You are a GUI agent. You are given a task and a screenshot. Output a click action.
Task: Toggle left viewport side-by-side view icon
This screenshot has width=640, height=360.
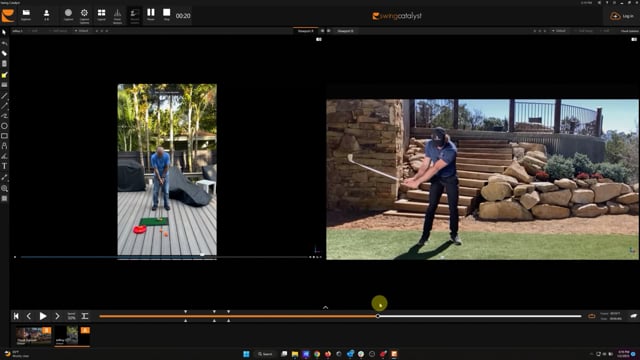click(319, 40)
